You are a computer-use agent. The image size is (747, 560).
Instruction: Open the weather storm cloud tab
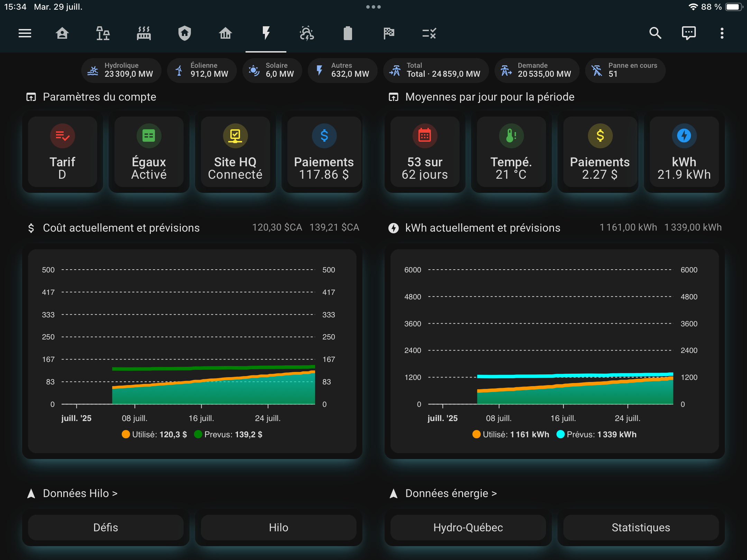[x=306, y=33]
